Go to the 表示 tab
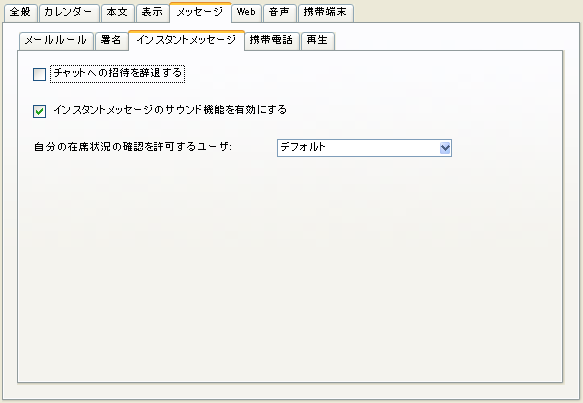Screen dimensions: 583x403 coord(152,13)
